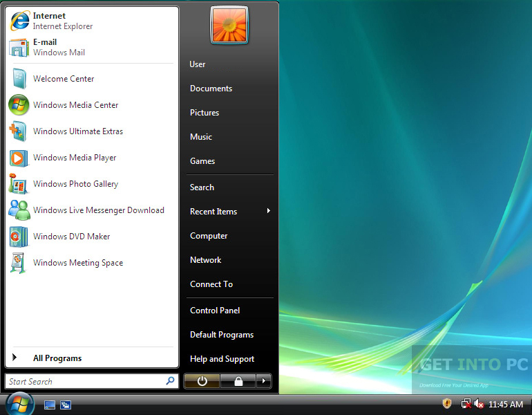Click the muted volume tray icon
Viewport: 532px width, 415px height.
point(478,404)
